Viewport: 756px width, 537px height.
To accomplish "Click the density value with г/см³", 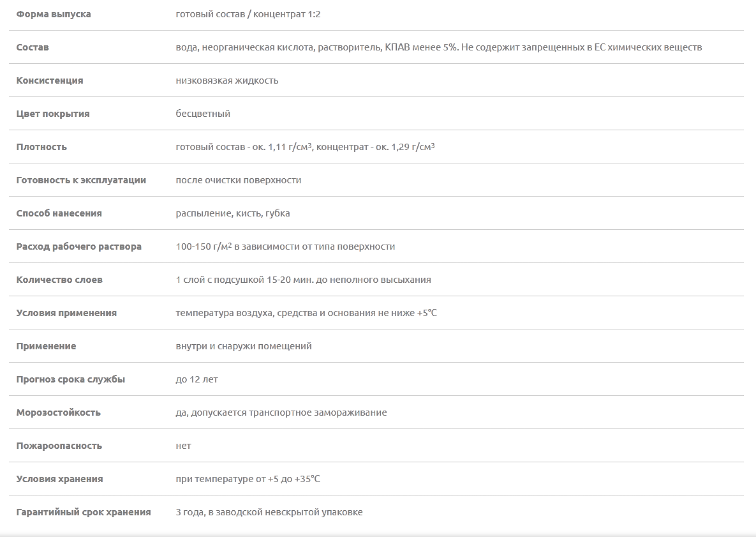I will (x=305, y=147).
